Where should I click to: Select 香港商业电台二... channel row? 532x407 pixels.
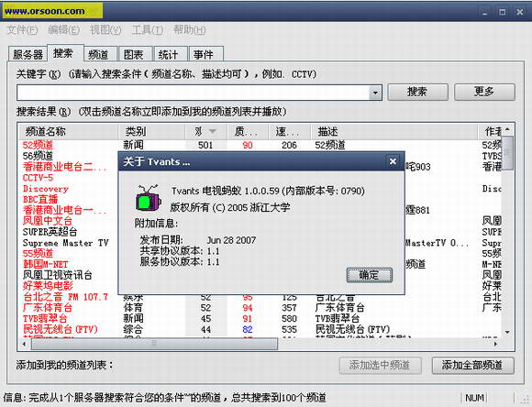tap(64, 167)
